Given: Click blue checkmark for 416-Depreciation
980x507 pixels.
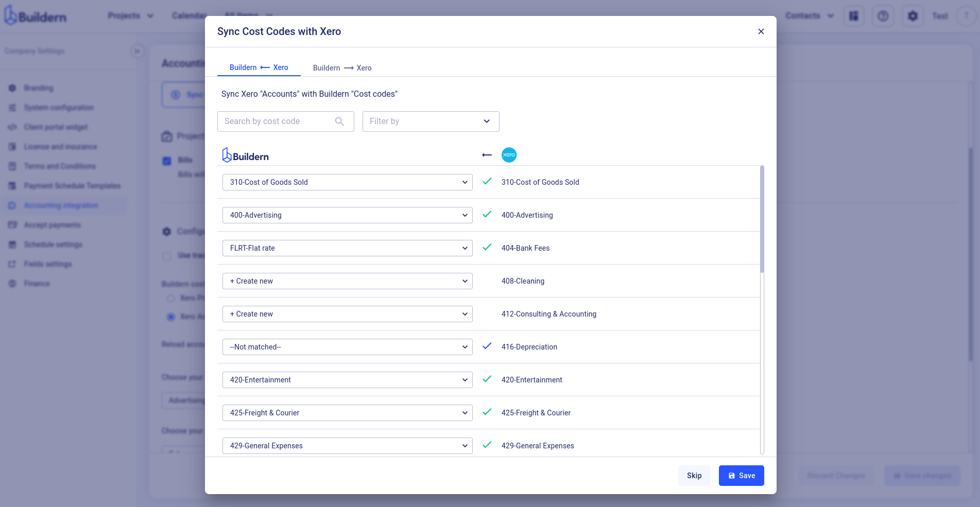Looking at the screenshot, I should click(x=487, y=346).
